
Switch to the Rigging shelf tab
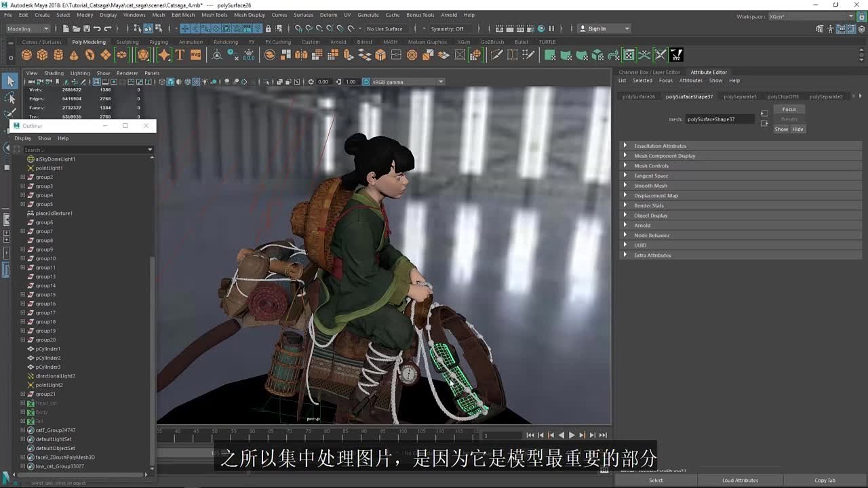coord(159,42)
